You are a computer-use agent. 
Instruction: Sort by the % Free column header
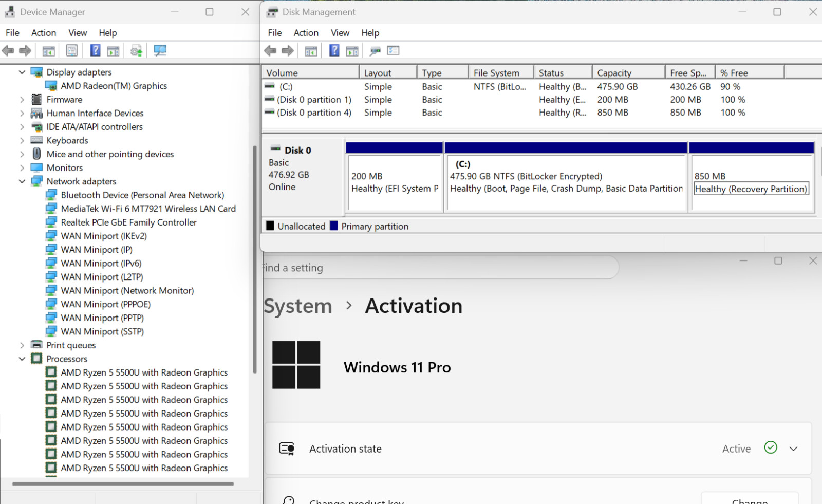pyautogui.click(x=750, y=73)
